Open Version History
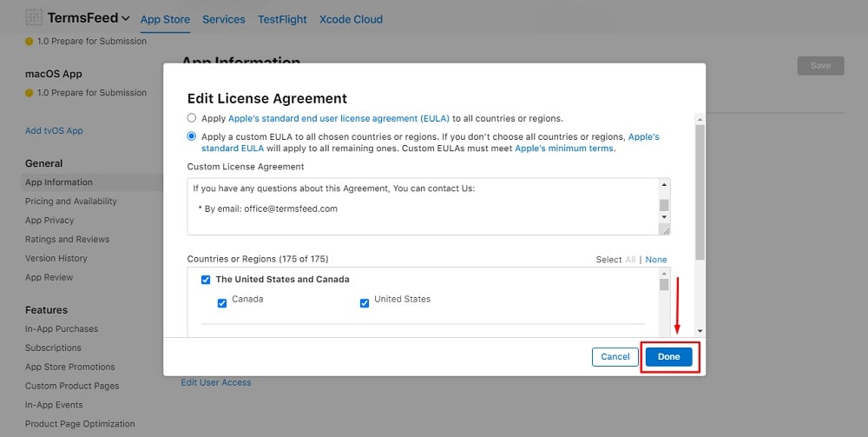Viewport: 868px width, 437px height. point(56,258)
